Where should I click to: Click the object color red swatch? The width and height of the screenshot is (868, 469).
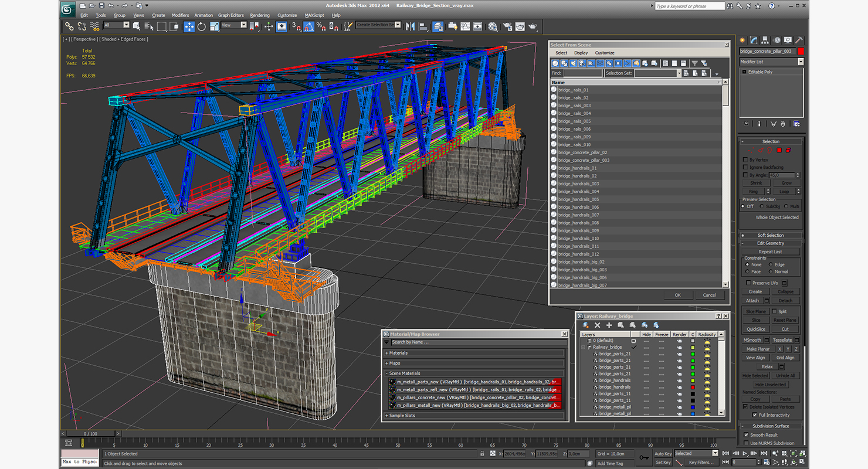tap(801, 52)
